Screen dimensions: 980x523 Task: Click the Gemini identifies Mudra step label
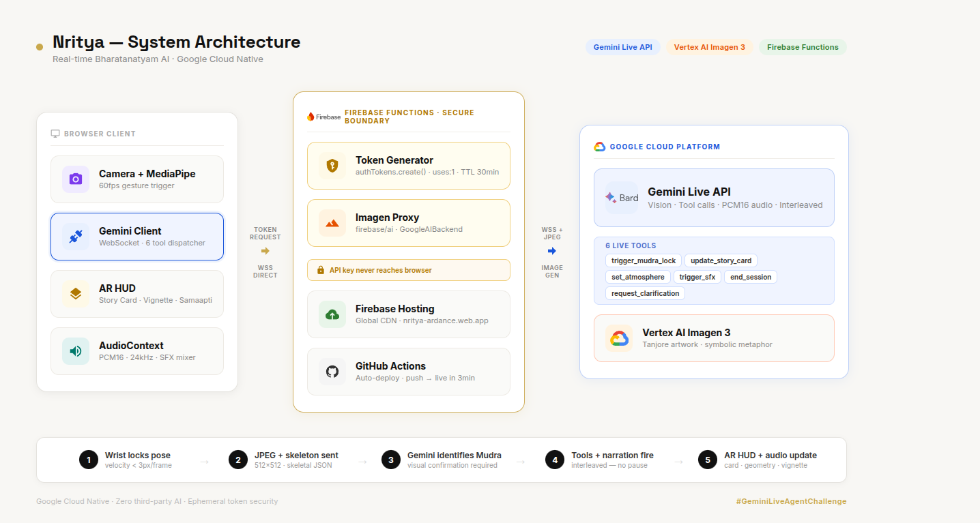[x=455, y=455]
